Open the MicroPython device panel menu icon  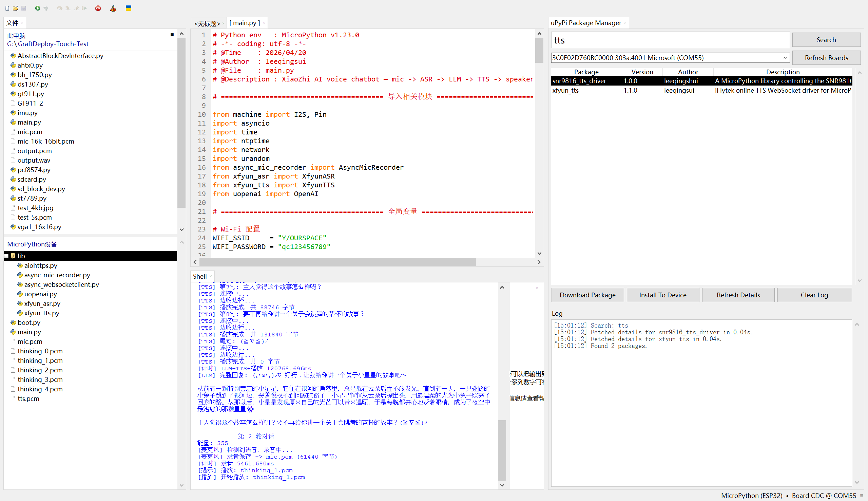coord(172,243)
